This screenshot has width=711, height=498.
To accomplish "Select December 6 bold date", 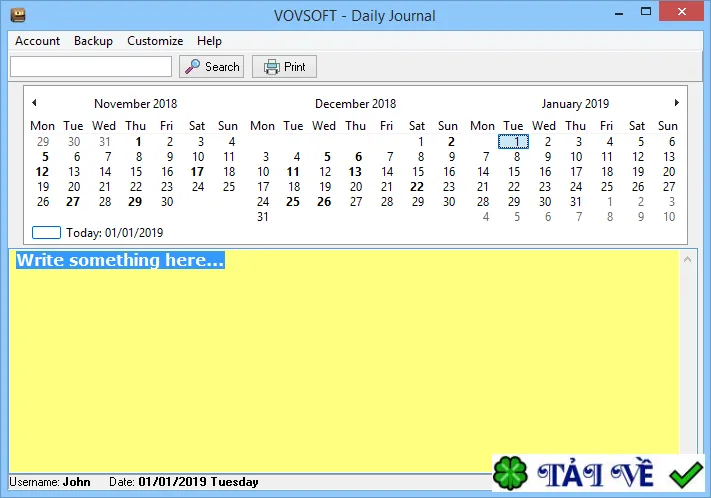I will (x=359, y=157).
